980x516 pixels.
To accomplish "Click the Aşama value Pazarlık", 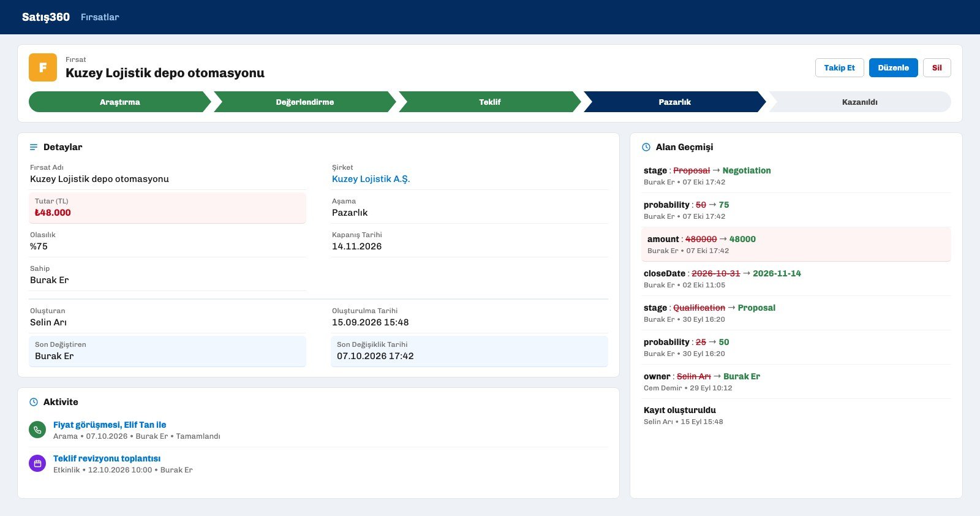I will click(350, 213).
